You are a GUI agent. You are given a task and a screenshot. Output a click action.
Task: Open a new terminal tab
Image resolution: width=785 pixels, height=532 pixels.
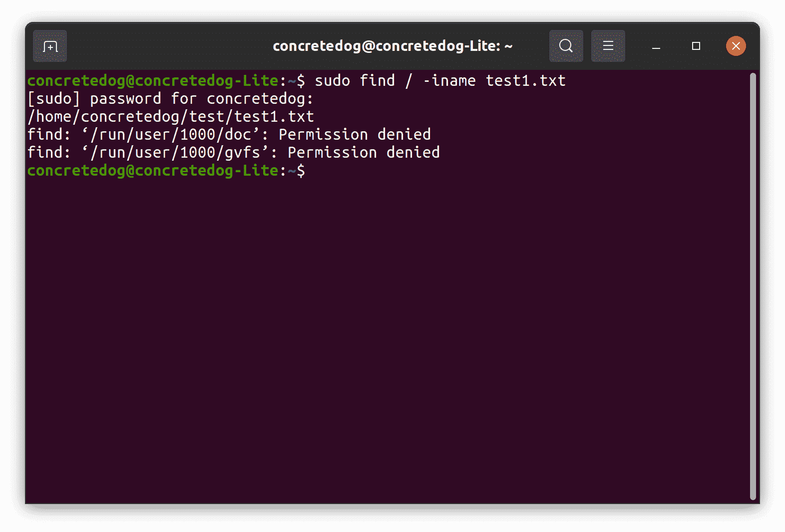[50, 46]
